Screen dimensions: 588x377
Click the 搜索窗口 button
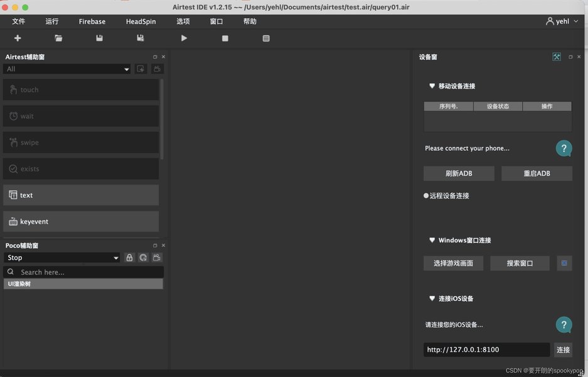tap(520, 263)
